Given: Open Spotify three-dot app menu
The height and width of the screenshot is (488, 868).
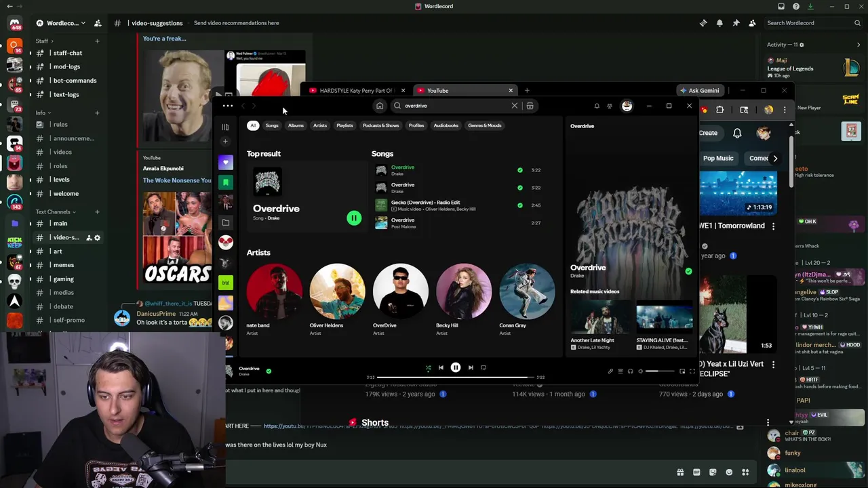Looking at the screenshot, I should coord(228,106).
